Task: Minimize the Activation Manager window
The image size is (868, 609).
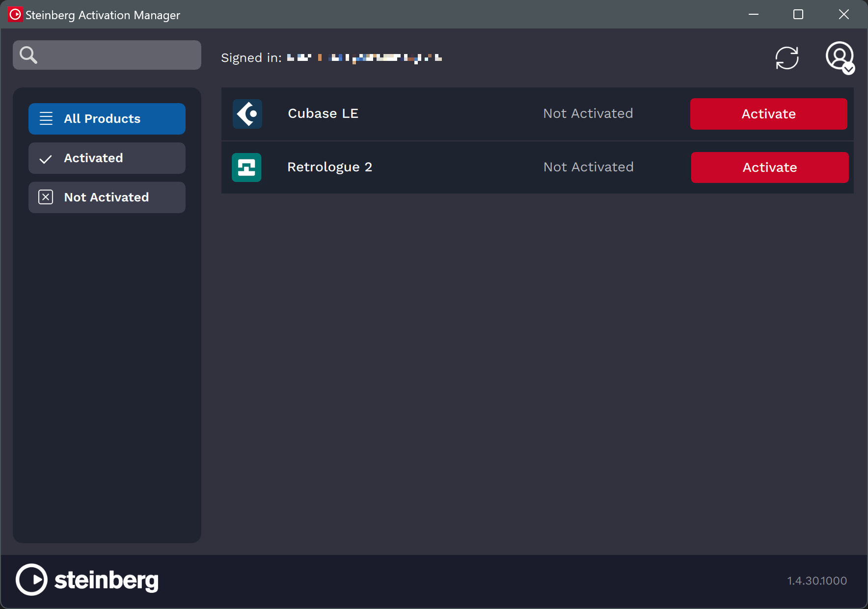Action: point(754,14)
